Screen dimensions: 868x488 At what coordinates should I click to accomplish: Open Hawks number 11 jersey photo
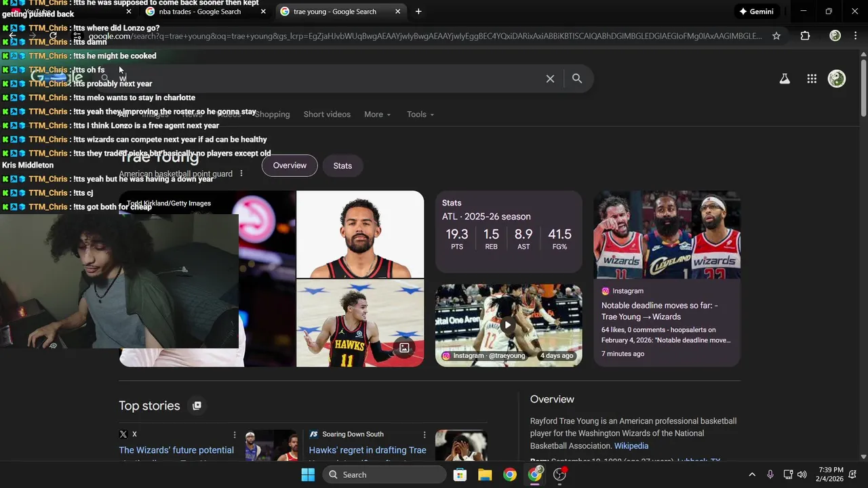point(360,323)
